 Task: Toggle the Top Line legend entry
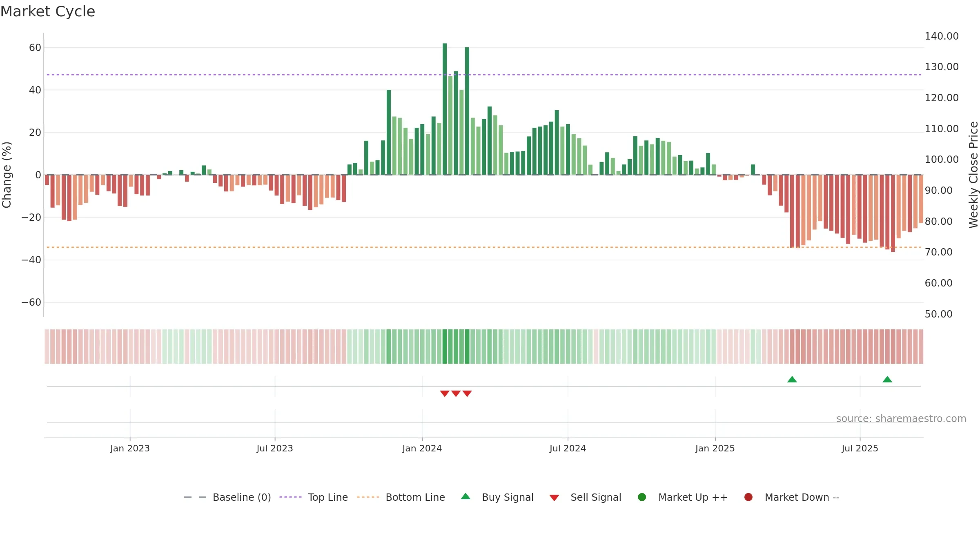tap(314, 497)
